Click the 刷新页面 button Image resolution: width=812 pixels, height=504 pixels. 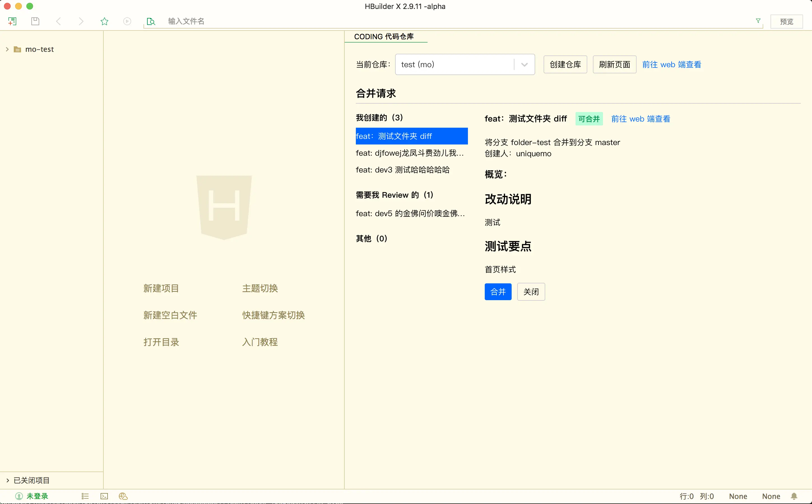coord(614,64)
